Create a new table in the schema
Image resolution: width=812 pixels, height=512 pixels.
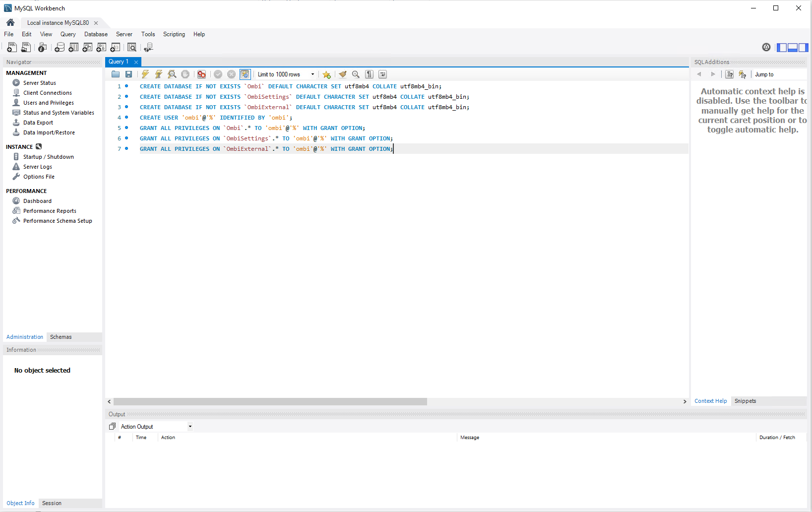[x=73, y=47]
